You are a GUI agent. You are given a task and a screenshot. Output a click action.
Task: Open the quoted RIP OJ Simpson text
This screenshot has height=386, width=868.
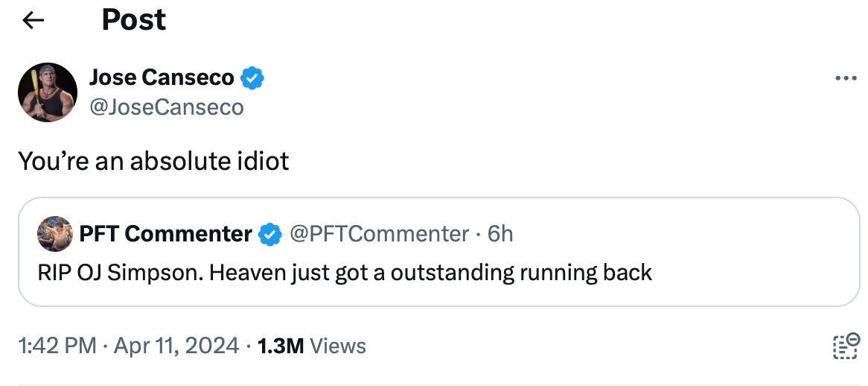click(345, 273)
